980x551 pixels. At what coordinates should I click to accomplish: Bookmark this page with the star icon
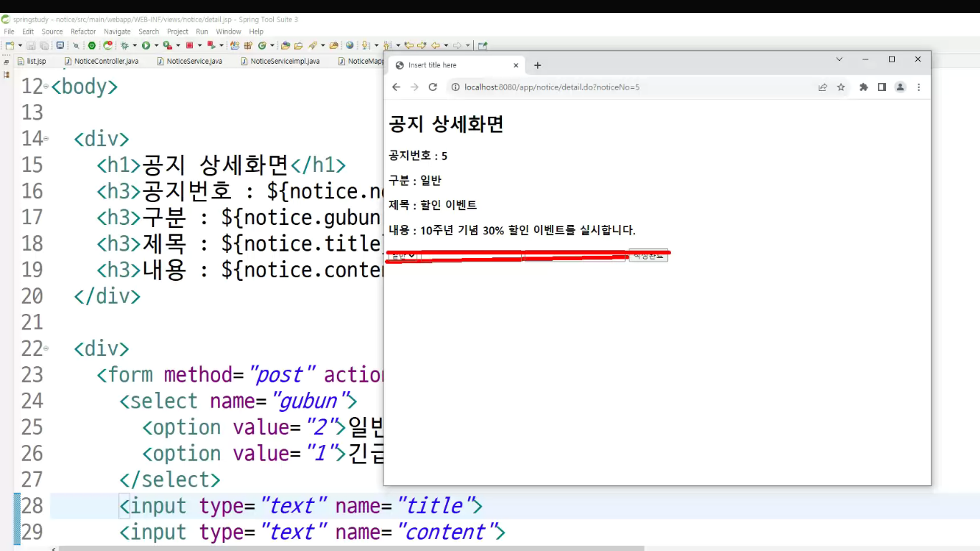coord(841,87)
